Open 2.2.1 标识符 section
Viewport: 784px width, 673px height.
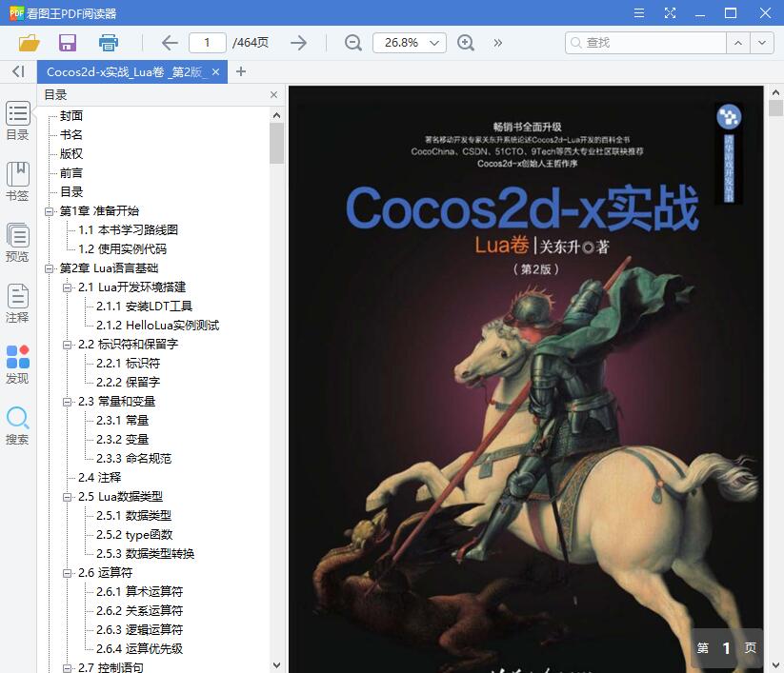(x=128, y=364)
